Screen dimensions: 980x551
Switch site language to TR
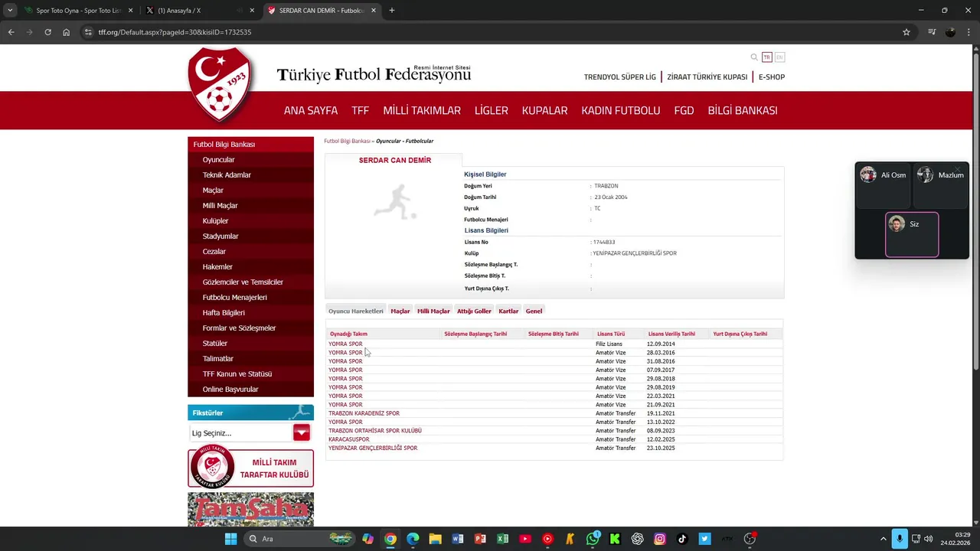[x=766, y=57]
